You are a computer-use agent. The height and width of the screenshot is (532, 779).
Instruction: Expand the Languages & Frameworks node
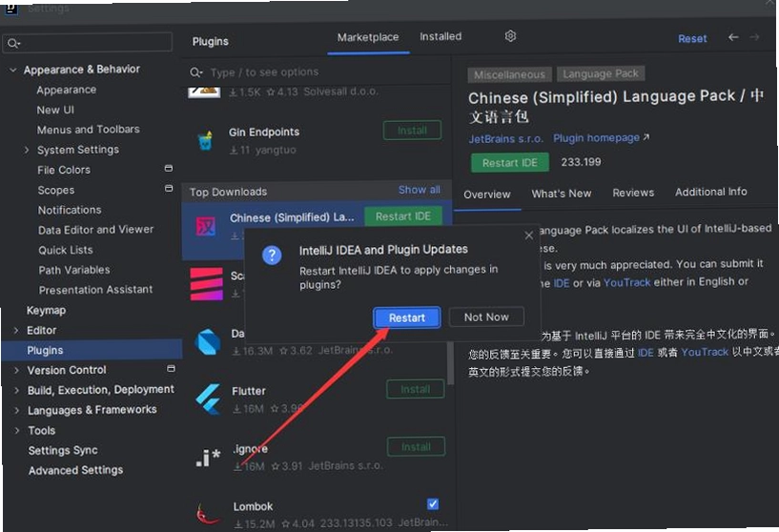pyautogui.click(x=17, y=410)
